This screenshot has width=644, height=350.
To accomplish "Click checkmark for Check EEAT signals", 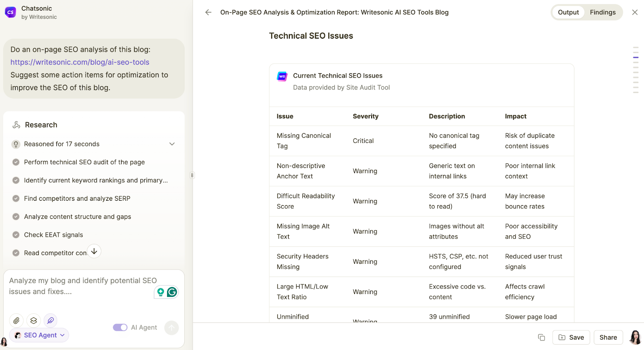I will coord(16,235).
